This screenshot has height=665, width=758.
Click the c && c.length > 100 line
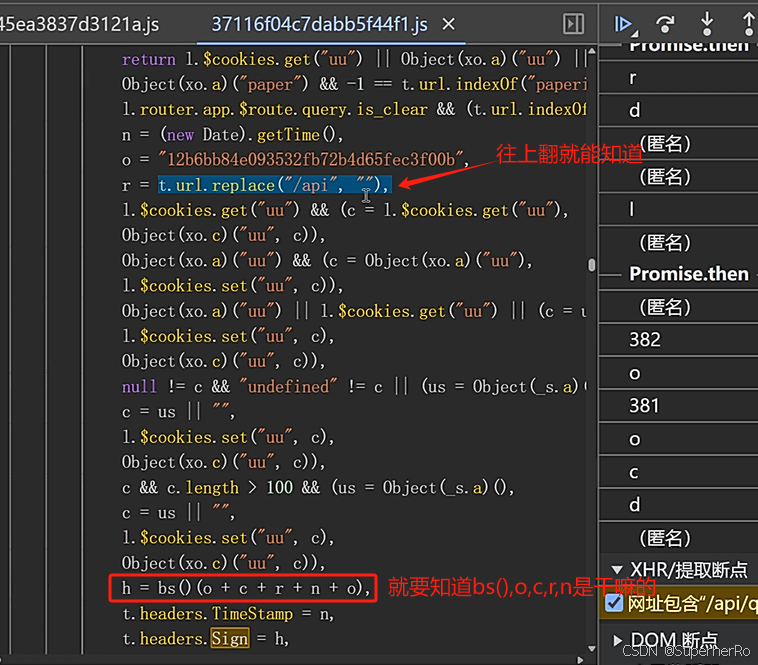point(318,488)
